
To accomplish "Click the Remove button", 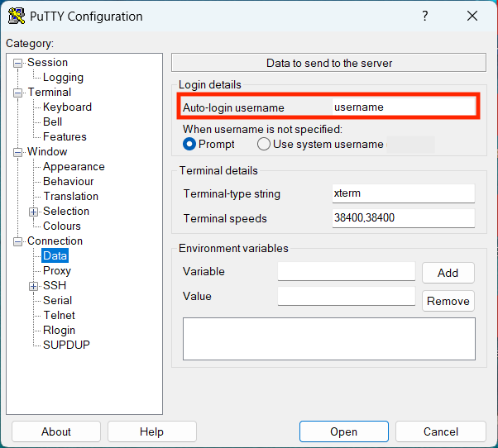I will [x=448, y=301].
